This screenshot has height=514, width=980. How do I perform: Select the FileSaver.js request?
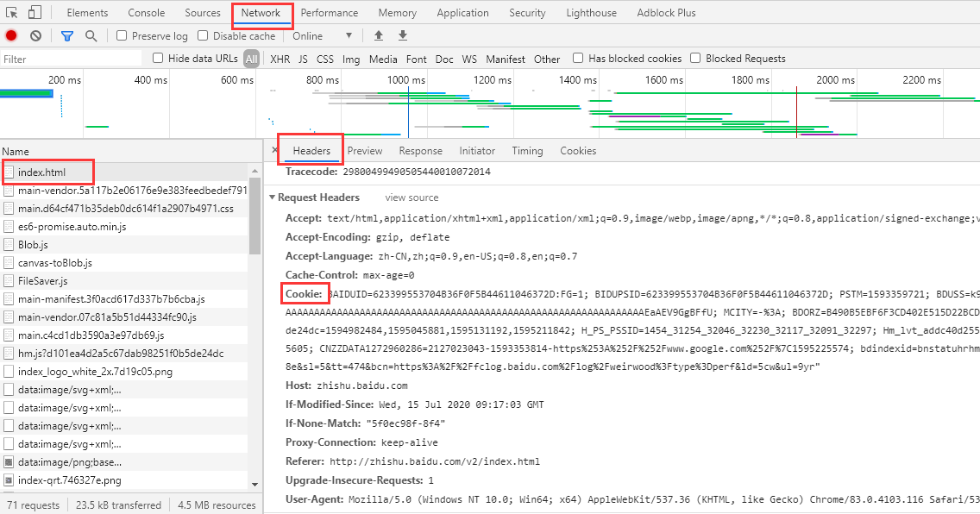point(42,281)
